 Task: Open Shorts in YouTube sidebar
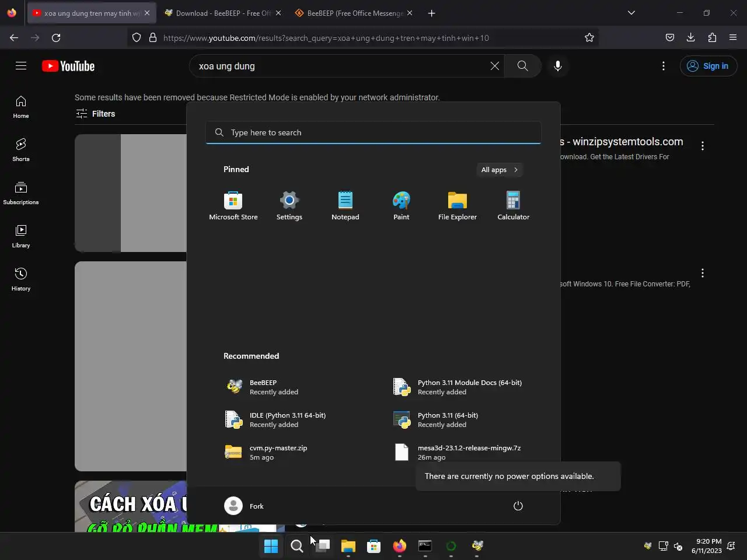pos(21,150)
